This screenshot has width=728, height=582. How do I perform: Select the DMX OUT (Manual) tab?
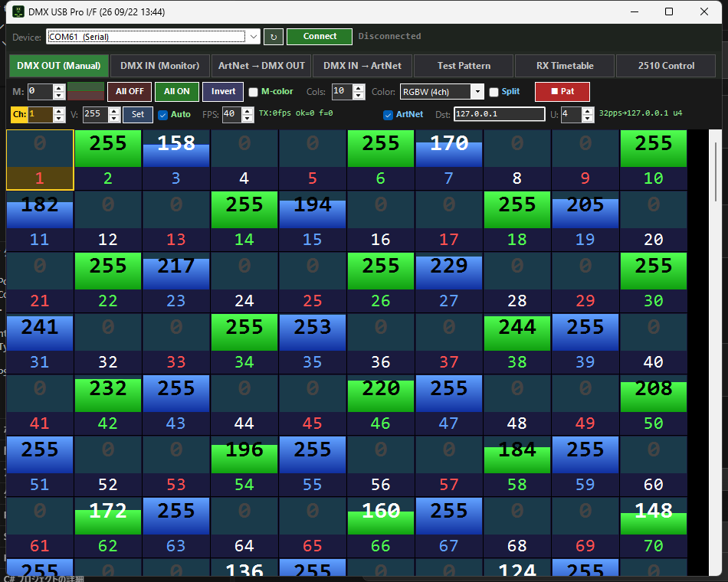[x=59, y=66]
